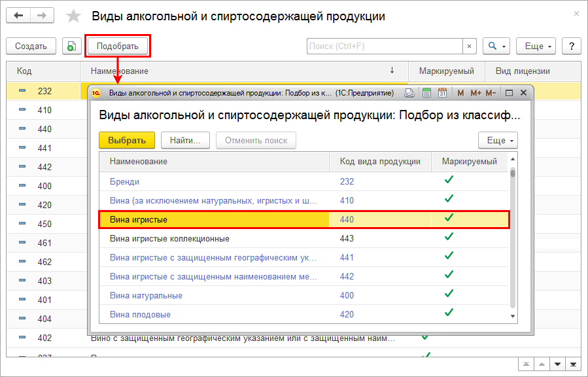588x377 pixels.
Task: Open the Еще dropdown in the selection dialog
Action: (x=498, y=140)
